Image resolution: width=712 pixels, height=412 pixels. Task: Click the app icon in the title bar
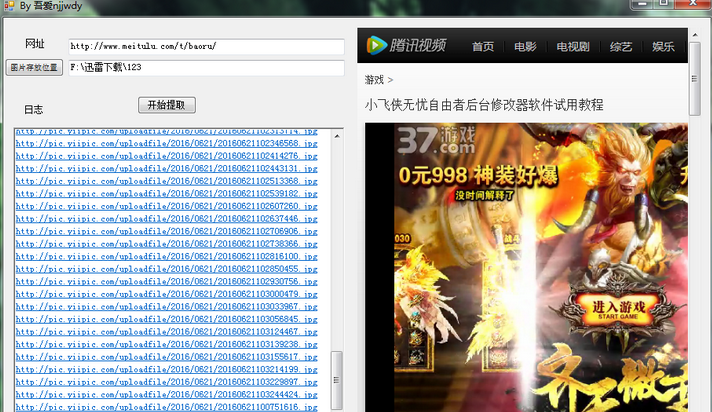pos(9,6)
